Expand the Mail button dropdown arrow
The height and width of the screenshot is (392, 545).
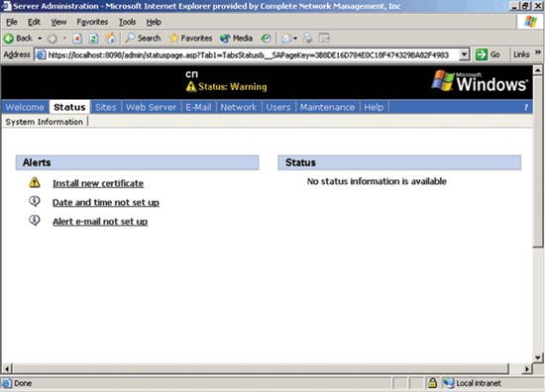[295, 39]
